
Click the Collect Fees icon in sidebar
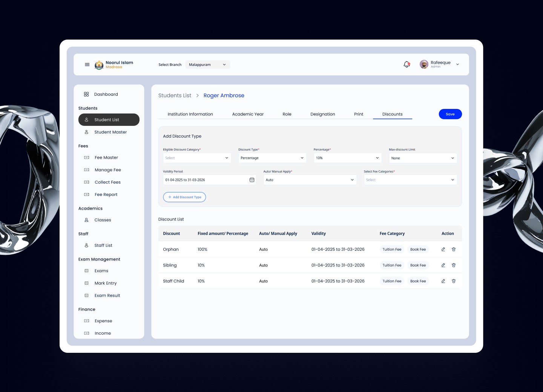86,182
